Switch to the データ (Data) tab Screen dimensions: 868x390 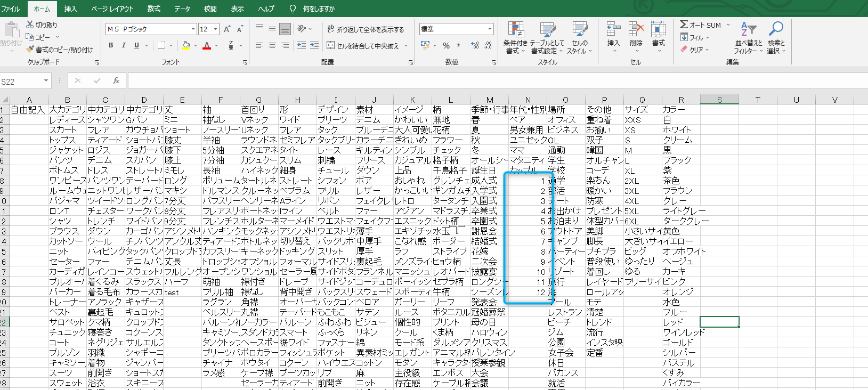(182, 9)
